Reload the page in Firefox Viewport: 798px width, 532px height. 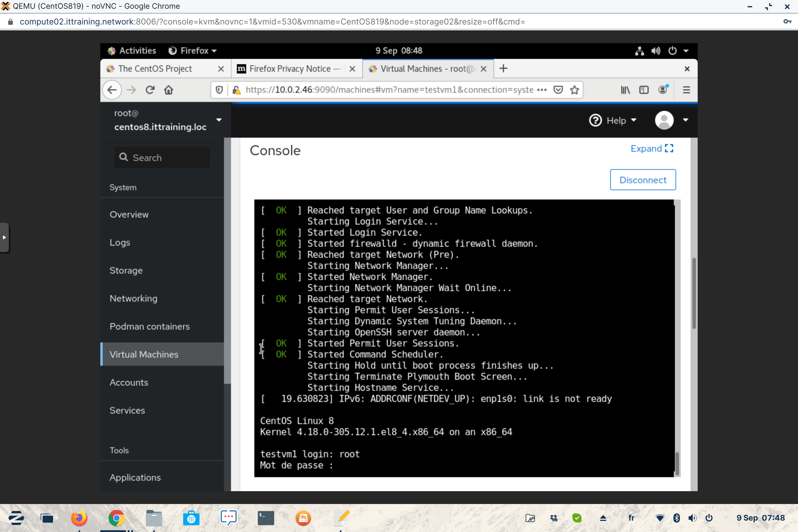[x=150, y=90]
